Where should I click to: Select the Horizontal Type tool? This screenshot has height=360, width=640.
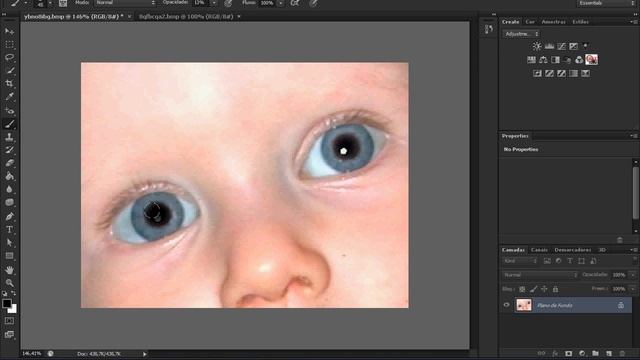tap(9, 229)
